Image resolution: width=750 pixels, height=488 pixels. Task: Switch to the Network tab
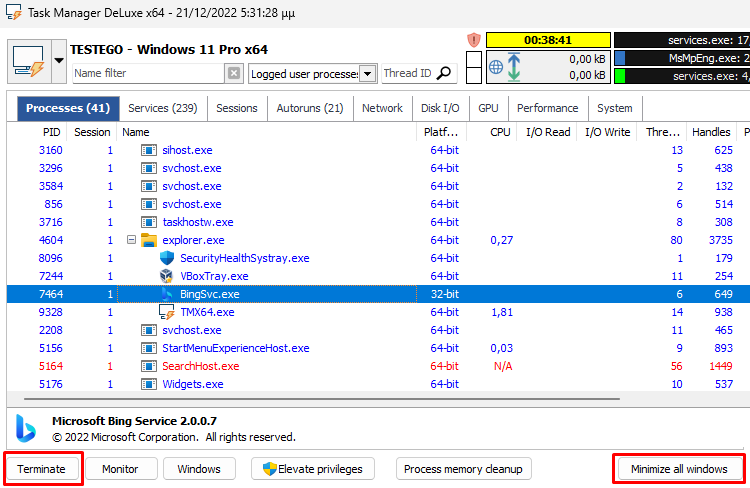click(382, 108)
